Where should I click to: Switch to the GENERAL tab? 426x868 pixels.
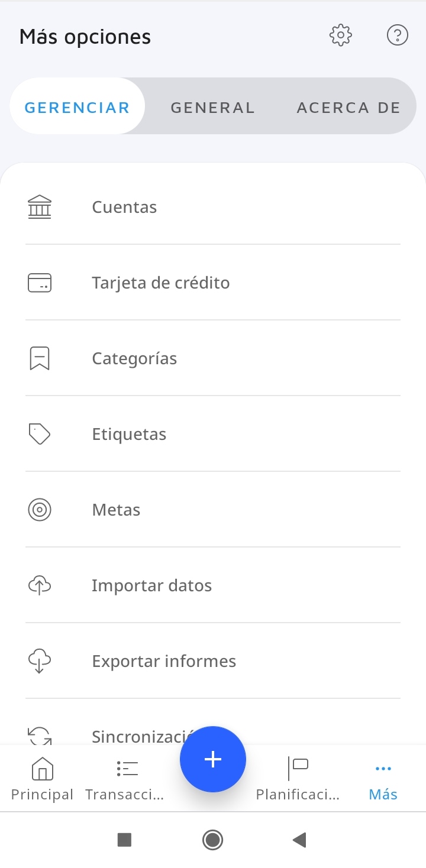click(212, 108)
